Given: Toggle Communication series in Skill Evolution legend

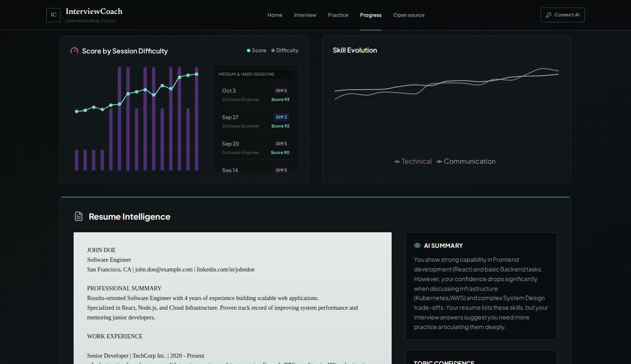Looking at the screenshot, I should click(x=466, y=161).
